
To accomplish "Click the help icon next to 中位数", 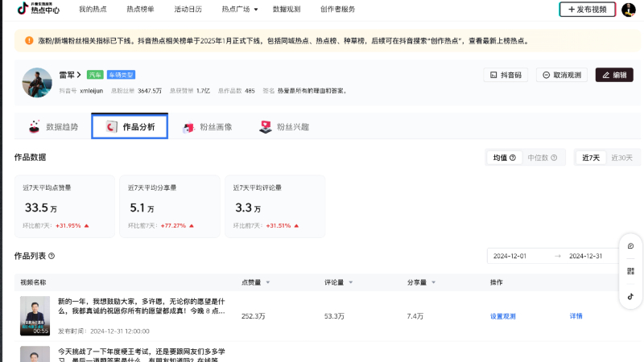I will click(x=554, y=158).
